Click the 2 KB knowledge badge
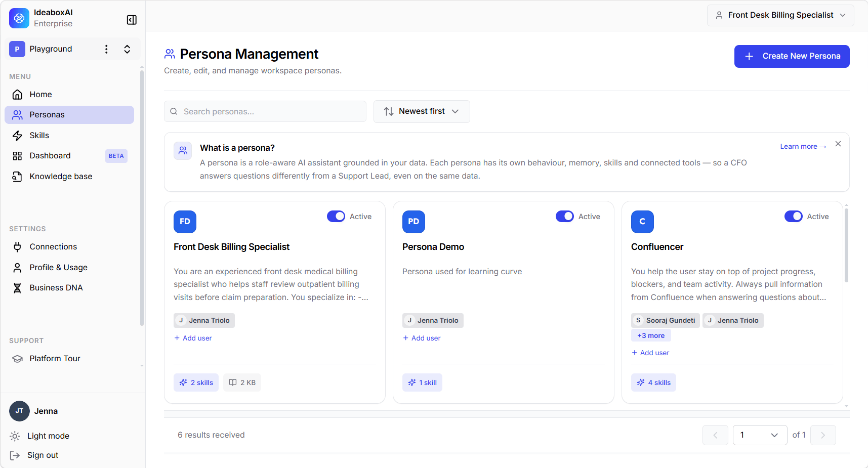The height and width of the screenshot is (468, 868). (242, 382)
